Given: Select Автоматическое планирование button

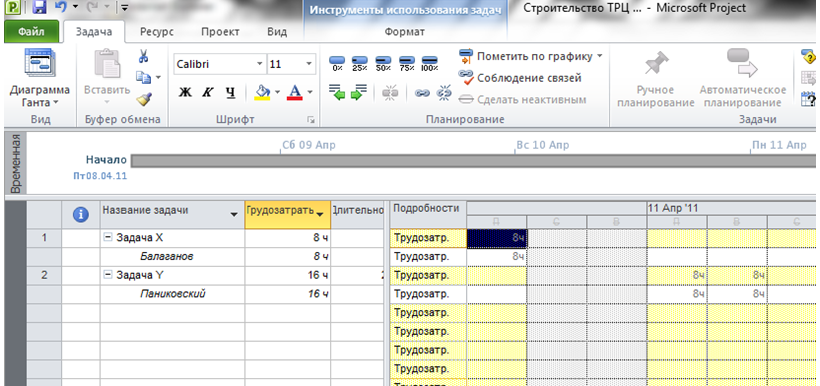Looking at the screenshot, I should click(x=743, y=79).
